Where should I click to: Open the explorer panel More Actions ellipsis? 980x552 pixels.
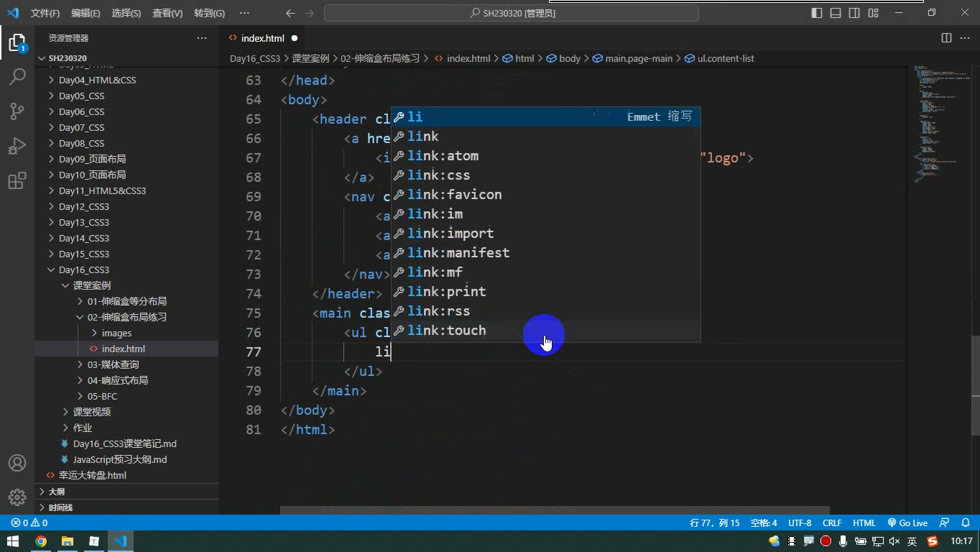[202, 38]
